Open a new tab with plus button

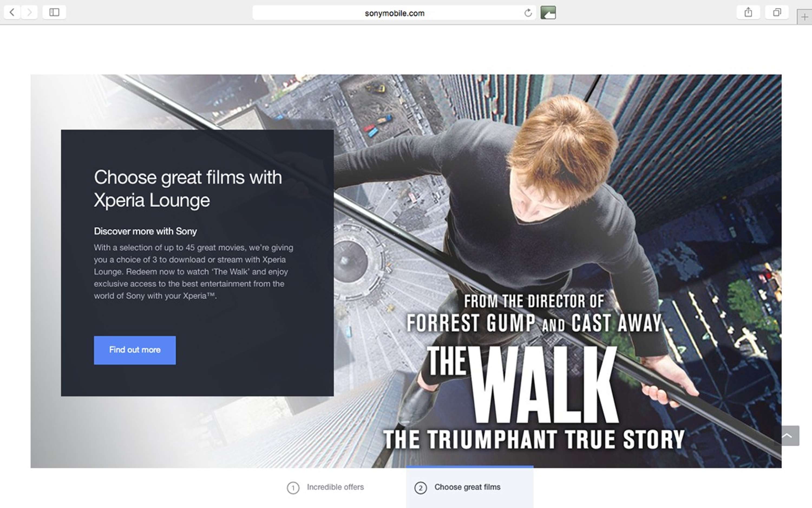point(804,17)
